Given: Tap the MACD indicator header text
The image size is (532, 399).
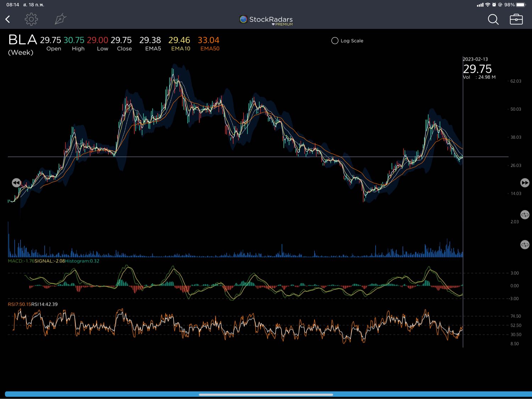Looking at the screenshot, I should click(x=21, y=261).
